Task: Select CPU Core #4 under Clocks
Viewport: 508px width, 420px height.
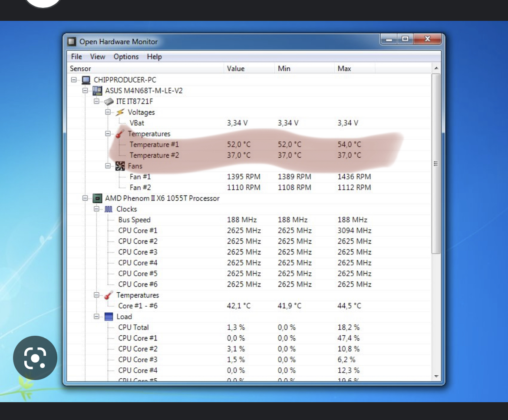Action: pyautogui.click(x=249, y=262)
